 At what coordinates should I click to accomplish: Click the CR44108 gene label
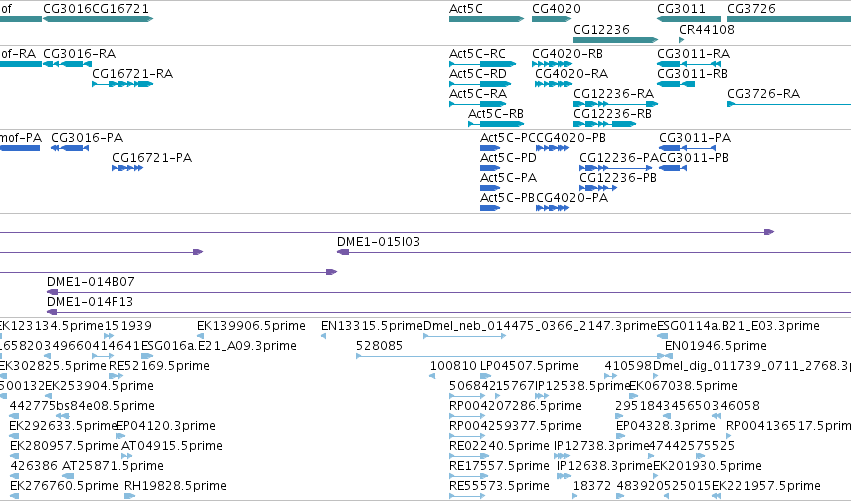coord(707,29)
